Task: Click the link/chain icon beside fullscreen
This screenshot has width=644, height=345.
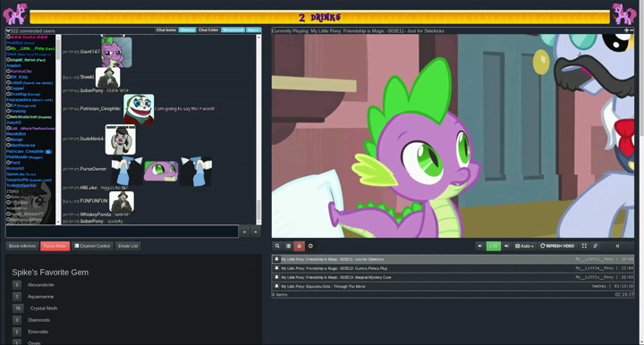Action: click(595, 246)
